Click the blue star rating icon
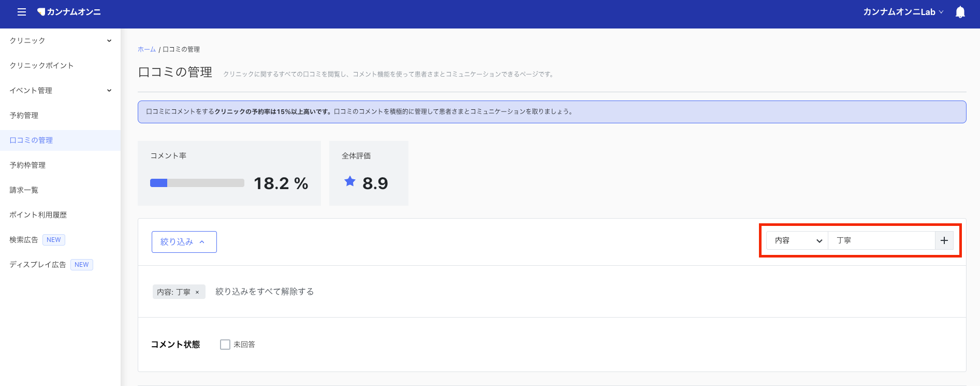 click(x=350, y=181)
